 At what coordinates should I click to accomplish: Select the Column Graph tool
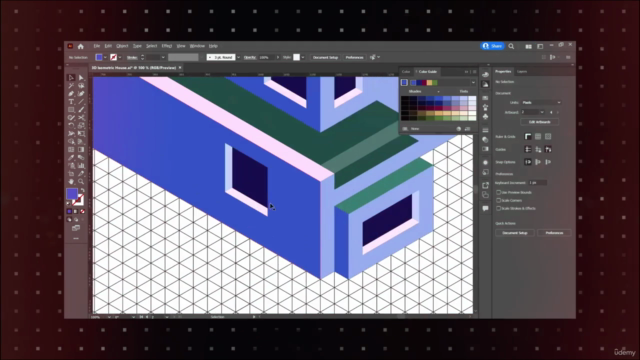(81, 165)
